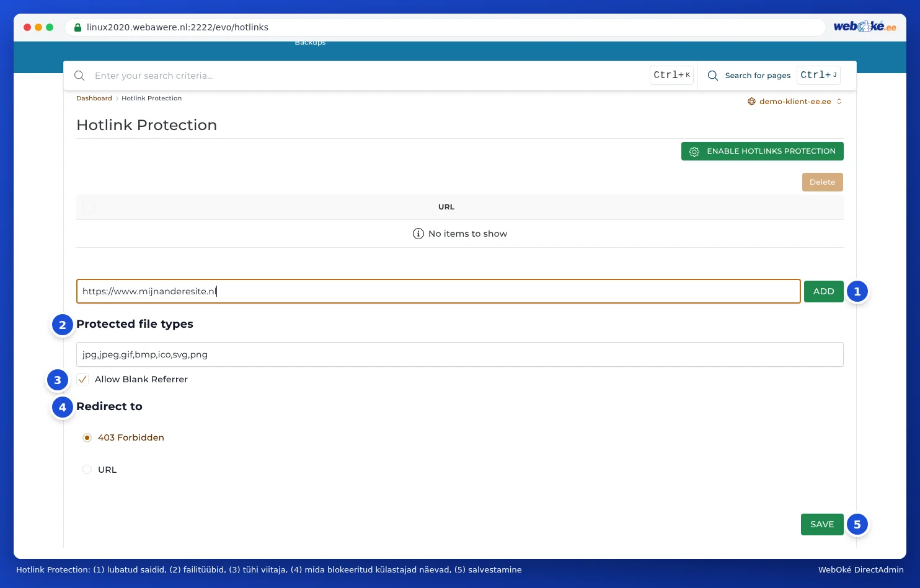Click the Redirect to heading
This screenshot has height=588, width=920.
pos(109,406)
